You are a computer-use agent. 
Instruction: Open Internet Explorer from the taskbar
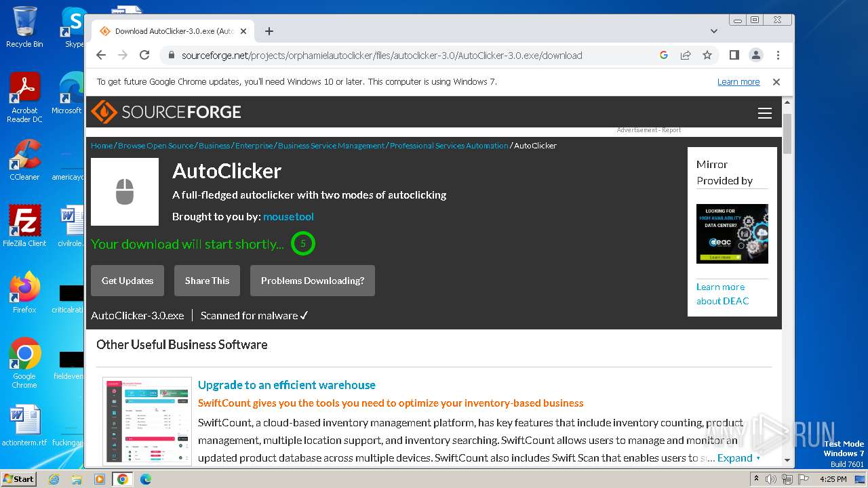[54, 479]
